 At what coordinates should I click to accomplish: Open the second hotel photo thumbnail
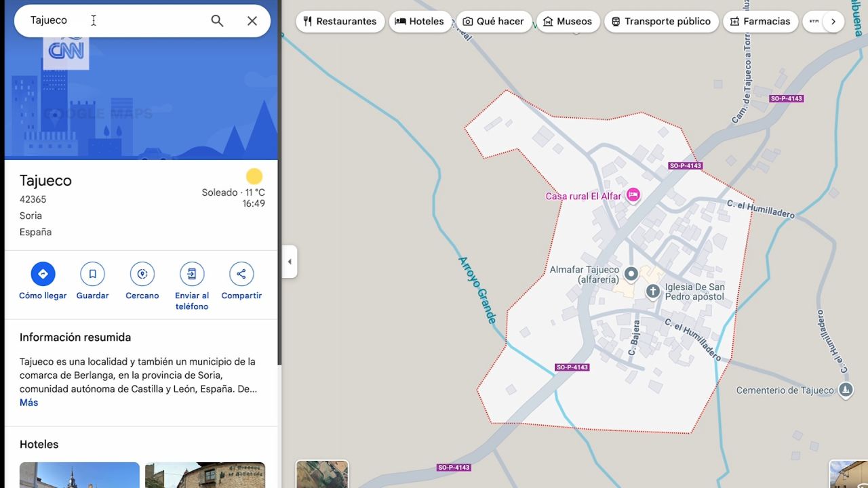click(x=205, y=475)
